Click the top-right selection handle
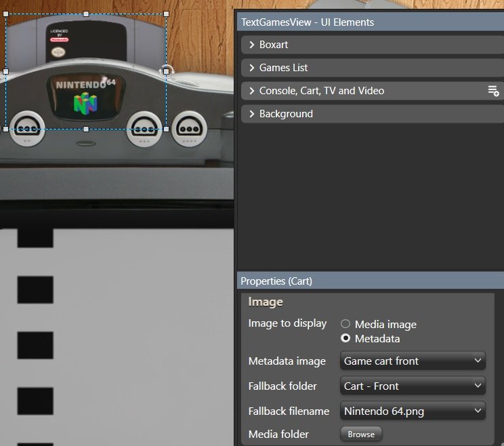Image resolution: width=504 pixels, height=446 pixels. pos(166,14)
